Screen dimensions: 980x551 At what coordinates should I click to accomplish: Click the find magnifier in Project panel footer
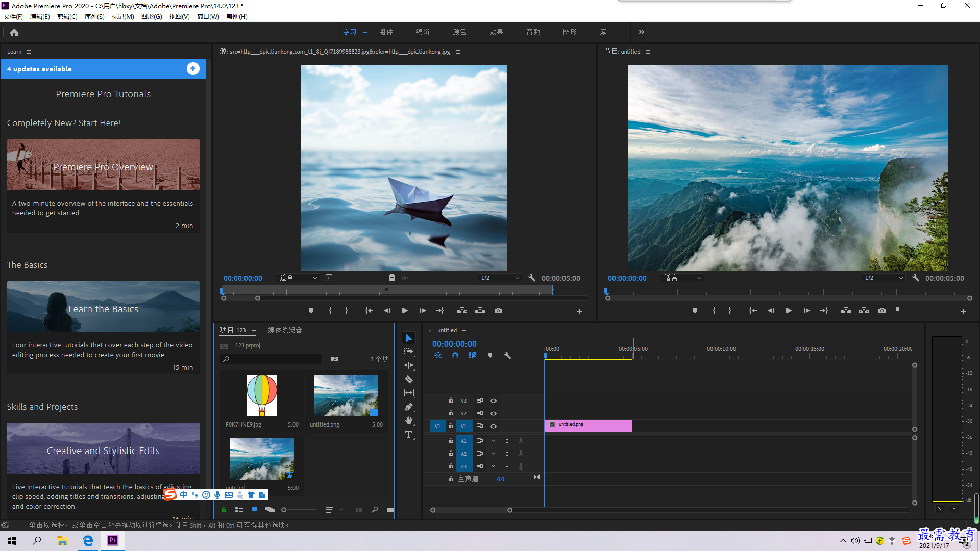[x=375, y=509]
